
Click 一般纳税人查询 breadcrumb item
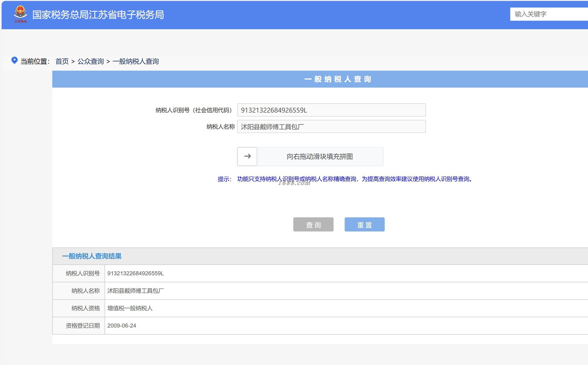(135, 61)
